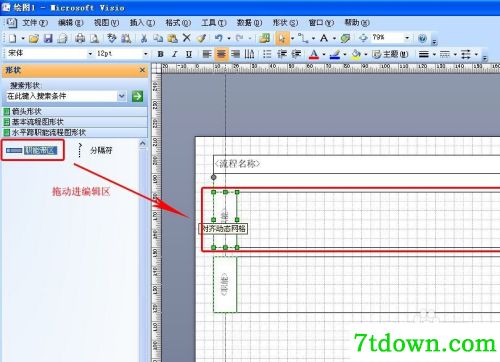Click the Cut scissors icon
Viewport: 500px width, 362px height.
(x=144, y=38)
